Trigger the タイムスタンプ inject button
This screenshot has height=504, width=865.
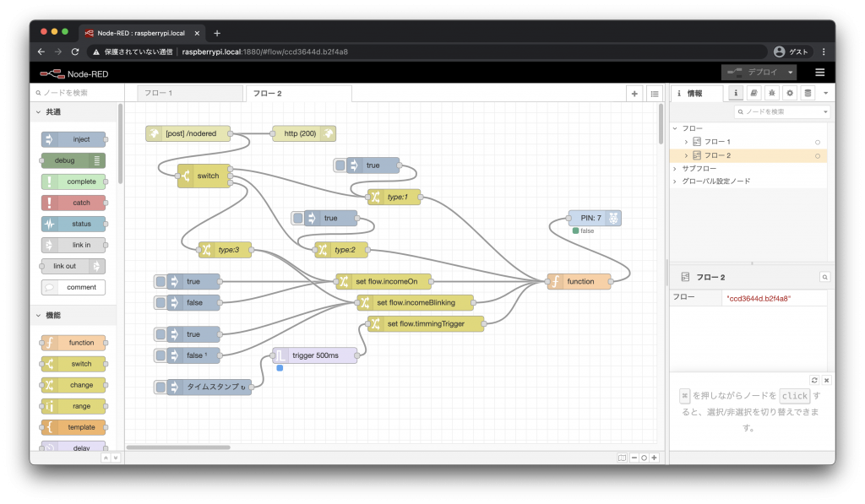[x=160, y=387]
